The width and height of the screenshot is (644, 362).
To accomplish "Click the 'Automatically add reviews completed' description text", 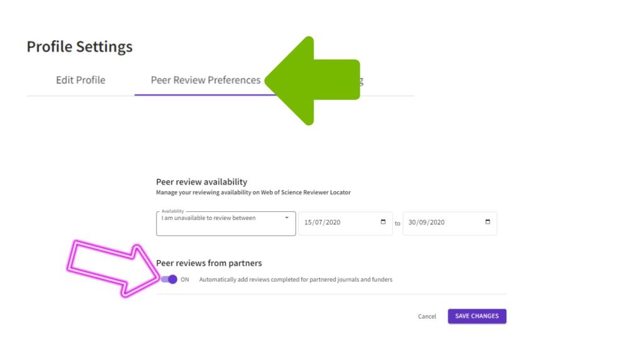I will click(296, 280).
